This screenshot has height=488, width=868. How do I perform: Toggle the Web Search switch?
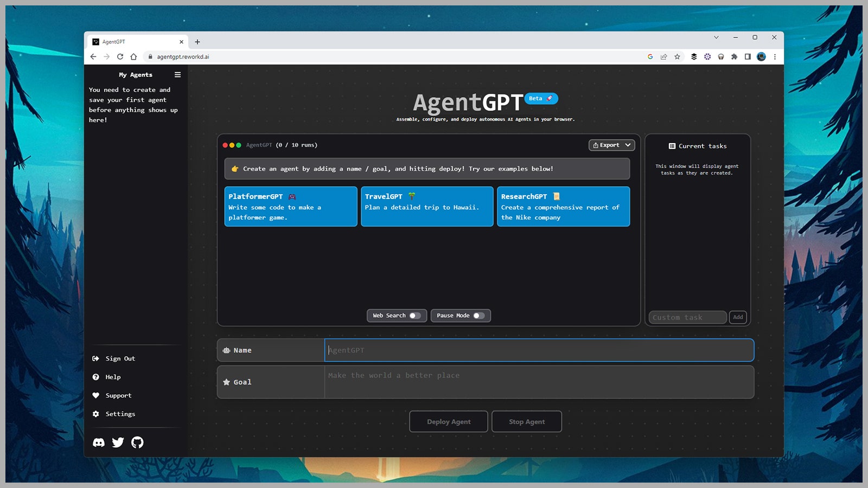[415, 316]
